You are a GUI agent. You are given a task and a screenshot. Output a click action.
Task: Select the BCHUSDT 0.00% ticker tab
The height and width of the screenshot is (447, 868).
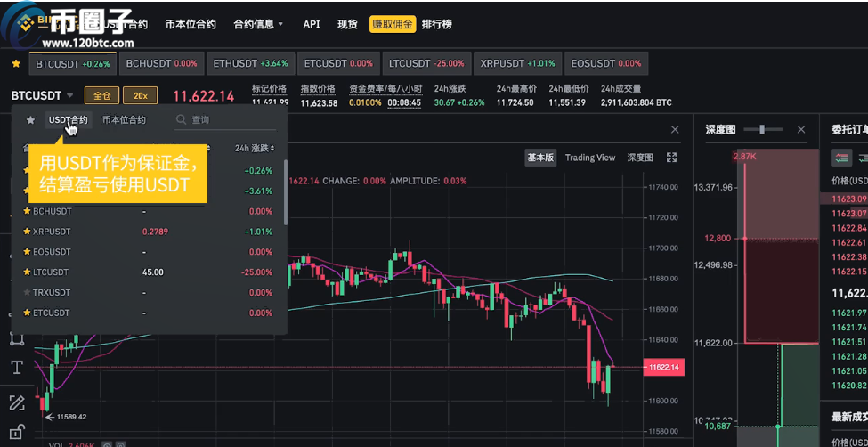click(x=161, y=64)
